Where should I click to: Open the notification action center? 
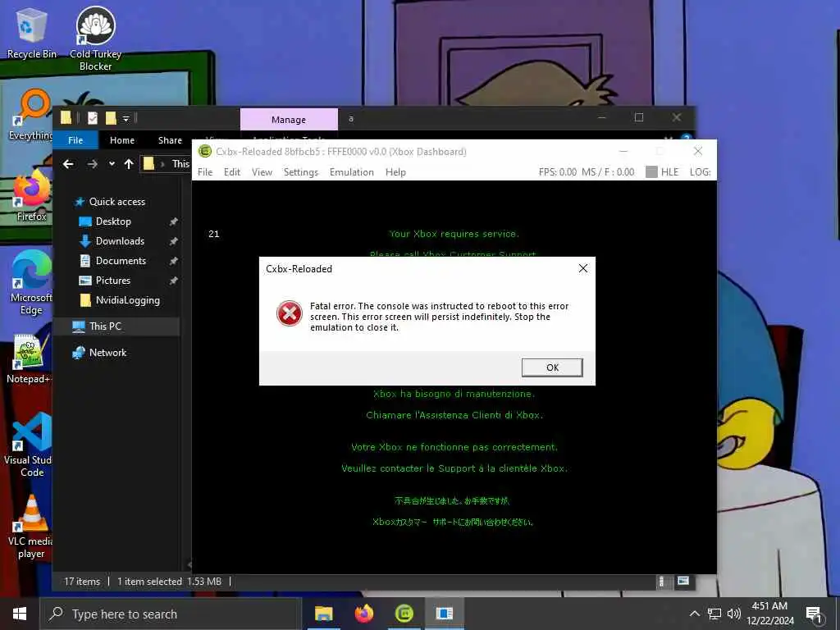click(814, 614)
